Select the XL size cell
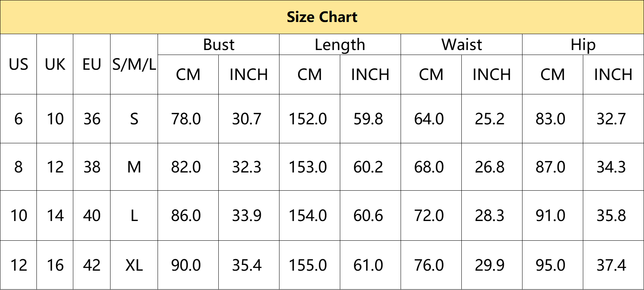This screenshot has width=644, height=290. pos(134,265)
